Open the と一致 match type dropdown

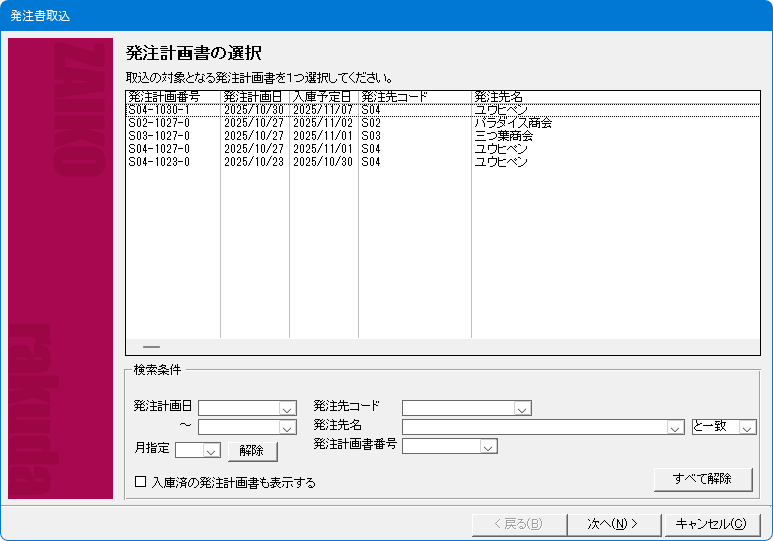point(747,427)
